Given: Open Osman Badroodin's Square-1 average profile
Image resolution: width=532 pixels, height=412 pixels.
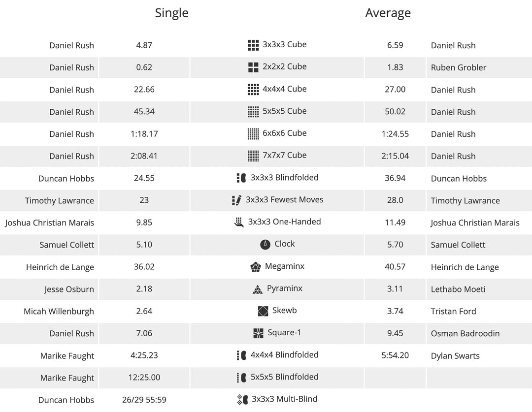Looking at the screenshot, I should [465, 333].
